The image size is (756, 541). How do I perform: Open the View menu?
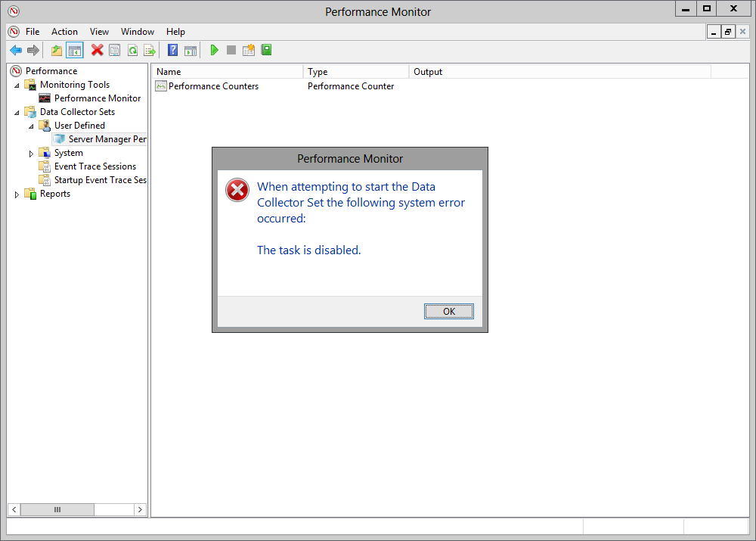tap(99, 31)
